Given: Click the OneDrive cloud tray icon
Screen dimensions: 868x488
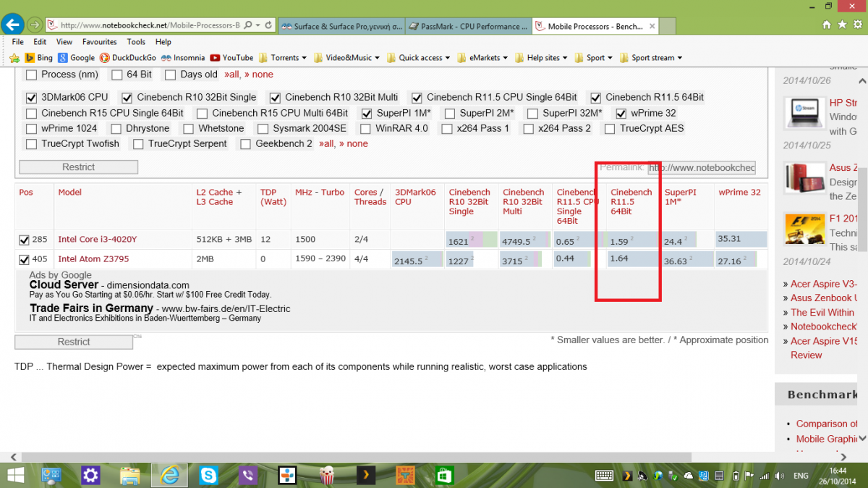Looking at the screenshot, I should pos(688,476).
